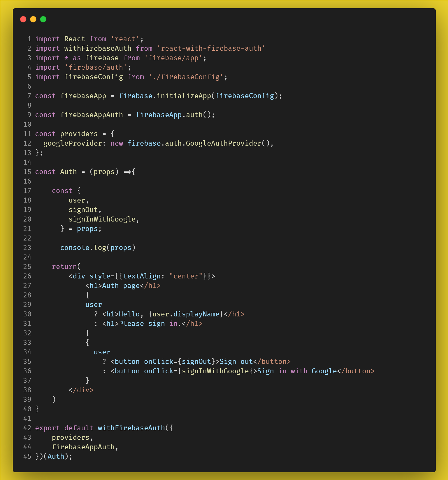Click withFirebaseAuth on line 42
Image resolution: width=448 pixels, height=480 pixels.
[131, 428]
